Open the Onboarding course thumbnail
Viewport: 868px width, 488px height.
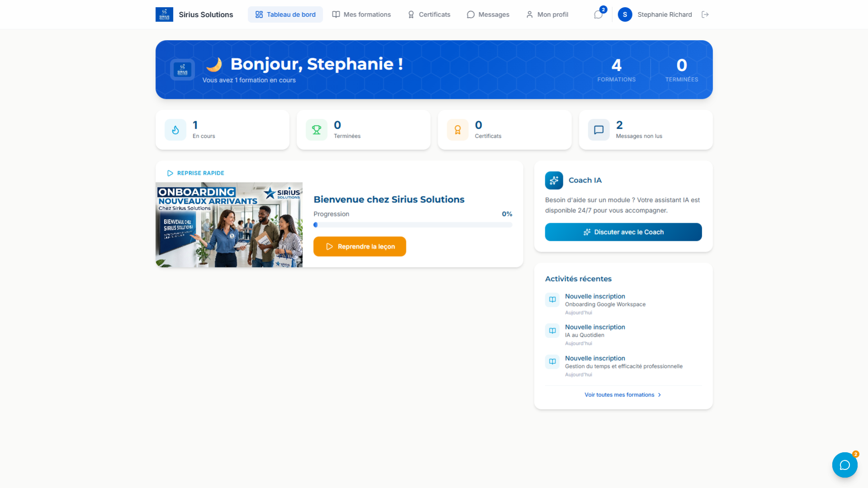point(229,225)
